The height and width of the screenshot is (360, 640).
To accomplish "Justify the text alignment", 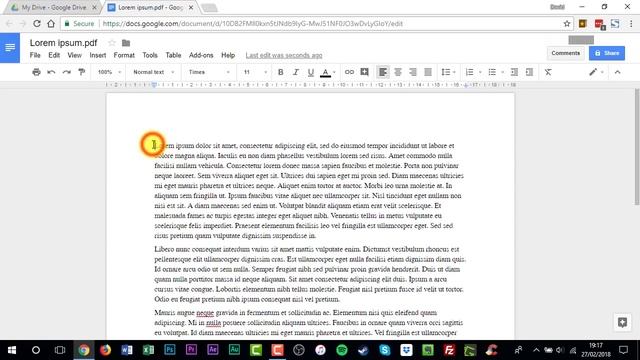I will click(x=428, y=72).
